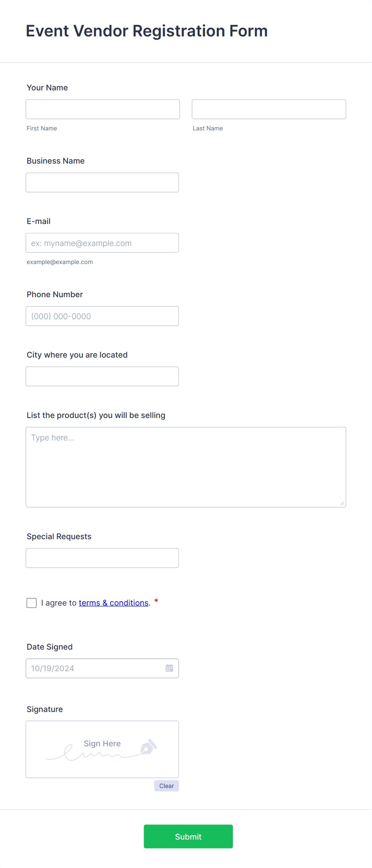This screenshot has width=372, height=868.
Task: Click into the Last Name field
Action: [269, 109]
